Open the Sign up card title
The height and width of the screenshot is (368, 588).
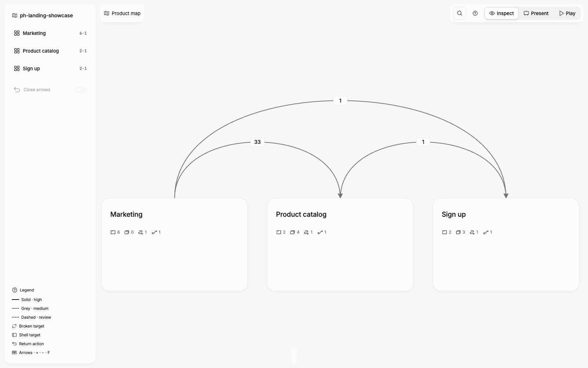click(453, 214)
